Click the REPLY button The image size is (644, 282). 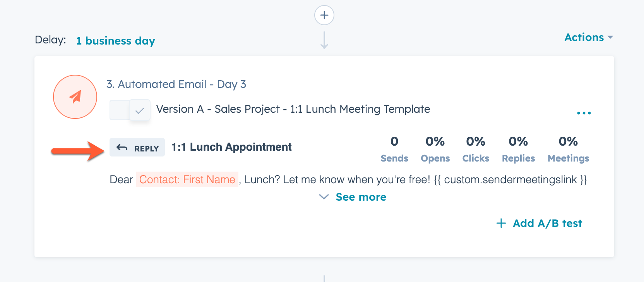click(137, 147)
